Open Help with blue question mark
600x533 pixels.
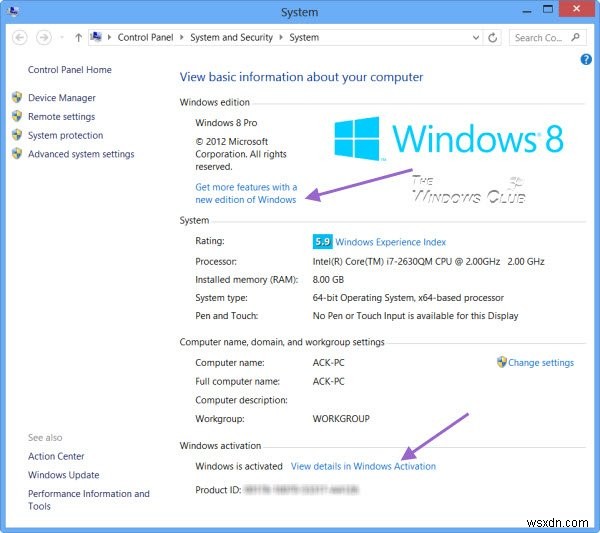586,59
